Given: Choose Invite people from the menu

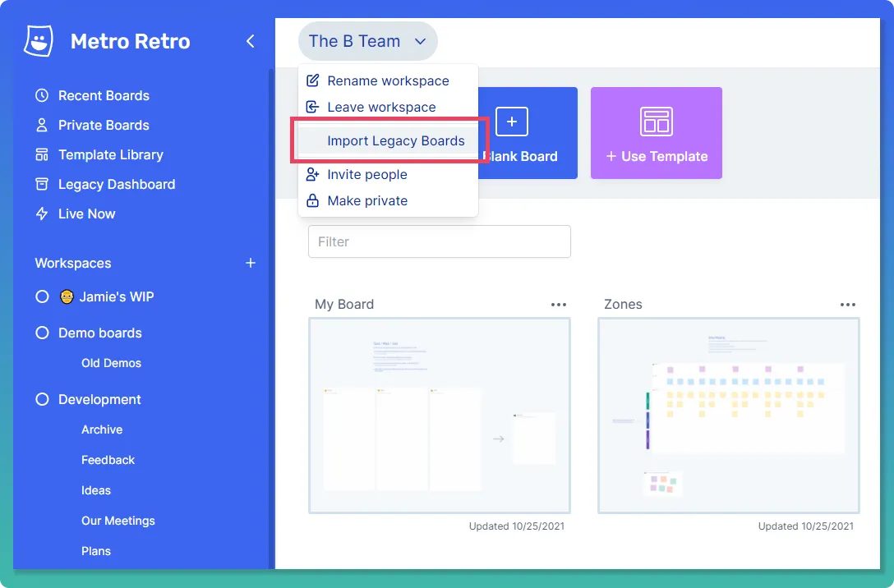Looking at the screenshot, I should 388,174.
